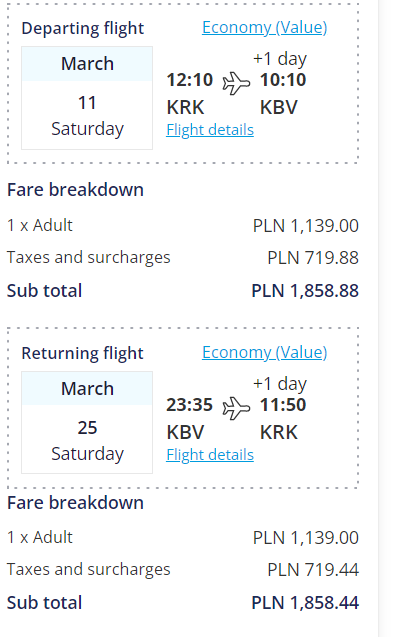View Flight details for KRK to KBV
The image size is (394, 637).
[210, 130]
